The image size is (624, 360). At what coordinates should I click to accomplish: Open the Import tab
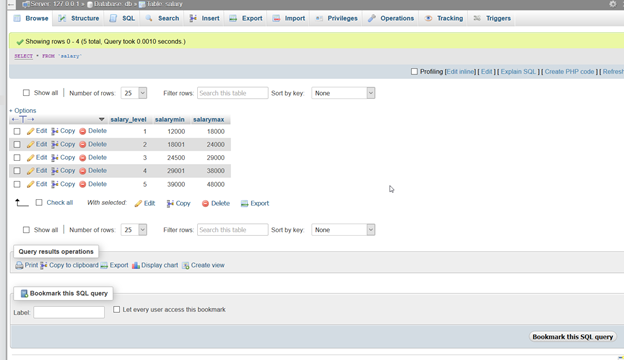289,18
